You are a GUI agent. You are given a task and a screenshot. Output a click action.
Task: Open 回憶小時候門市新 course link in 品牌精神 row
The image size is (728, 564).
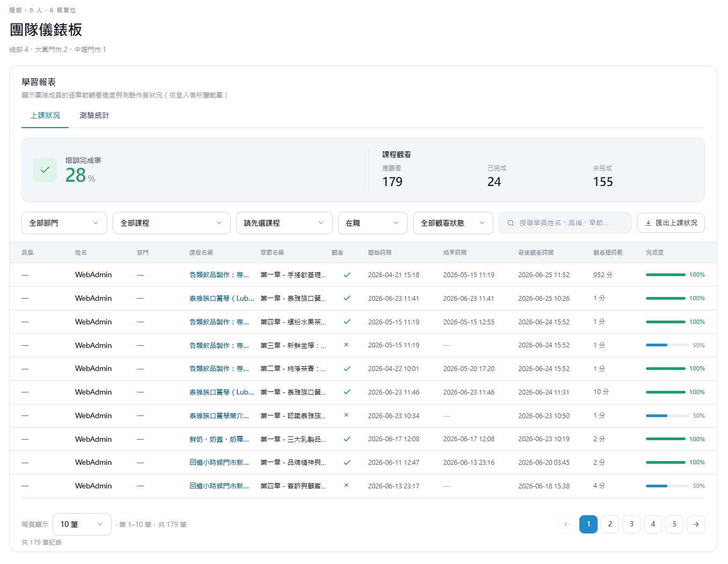click(219, 463)
